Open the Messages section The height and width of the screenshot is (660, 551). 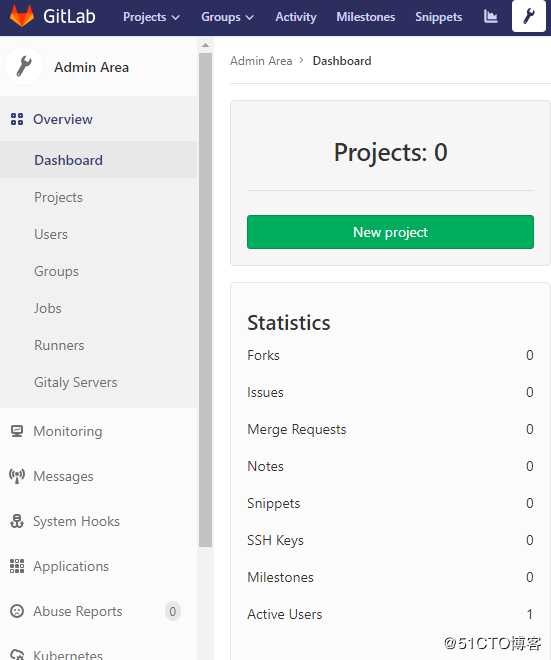(63, 476)
